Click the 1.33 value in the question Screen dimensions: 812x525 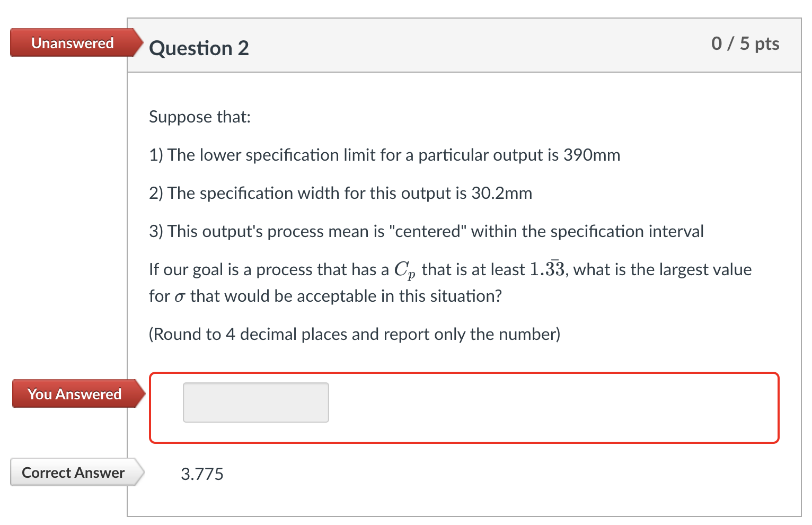point(547,269)
